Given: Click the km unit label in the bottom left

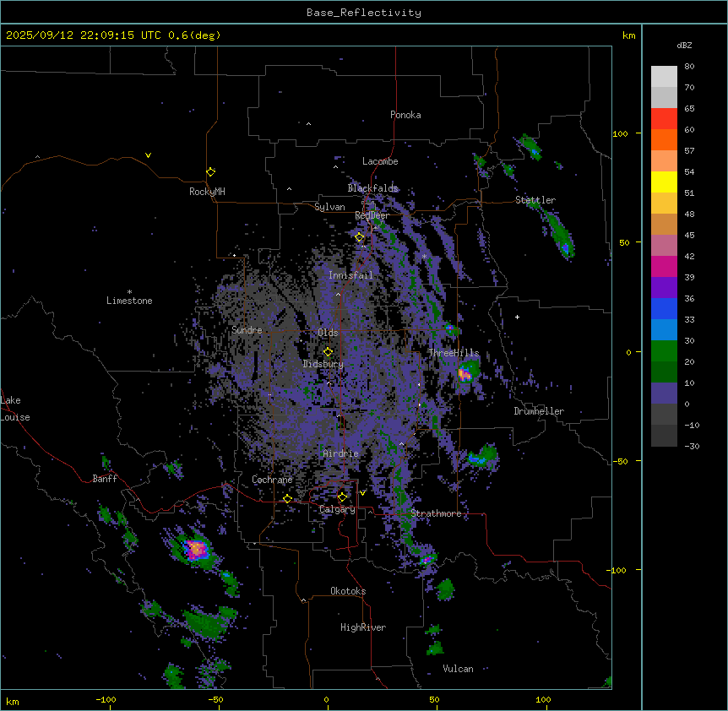Looking at the screenshot, I should click(x=13, y=702).
